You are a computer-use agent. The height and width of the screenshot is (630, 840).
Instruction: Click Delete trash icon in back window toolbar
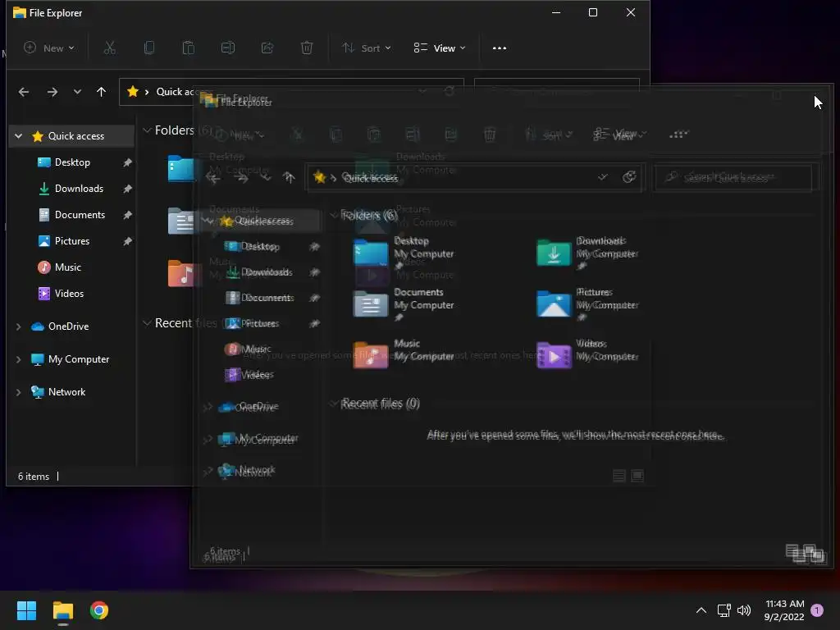click(x=307, y=48)
